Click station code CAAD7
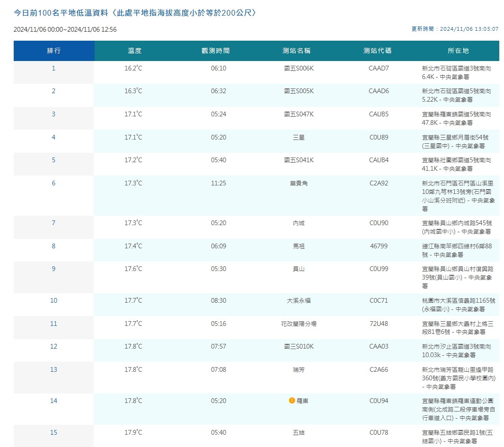The height and width of the screenshot is (447, 504). pyautogui.click(x=379, y=69)
